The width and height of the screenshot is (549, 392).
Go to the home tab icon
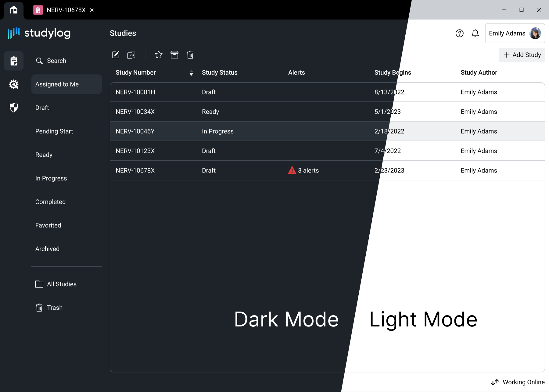(14, 10)
